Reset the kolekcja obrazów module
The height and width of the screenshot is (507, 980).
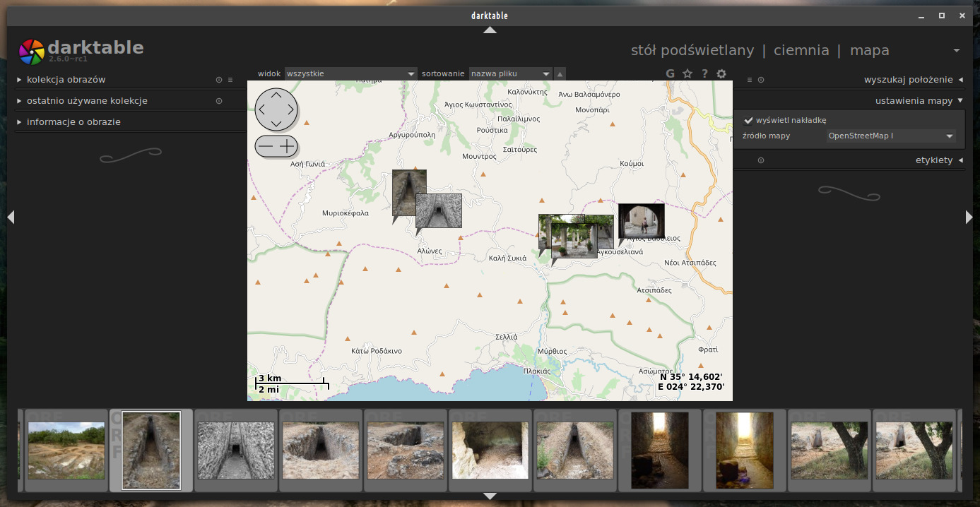[219, 80]
